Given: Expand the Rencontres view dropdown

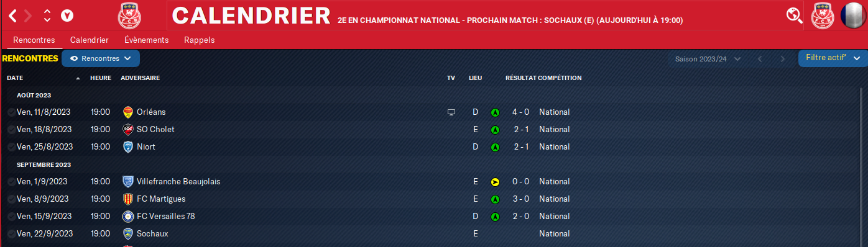Looking at the screenshot, I should point(101,58).
